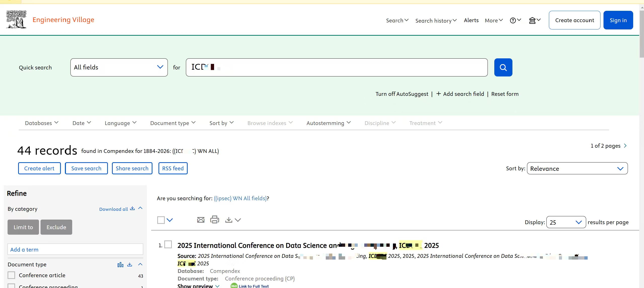The width and height of the screenshot is (644, 288).
Task: Open the Engineering Village home link
Action: 63,20
